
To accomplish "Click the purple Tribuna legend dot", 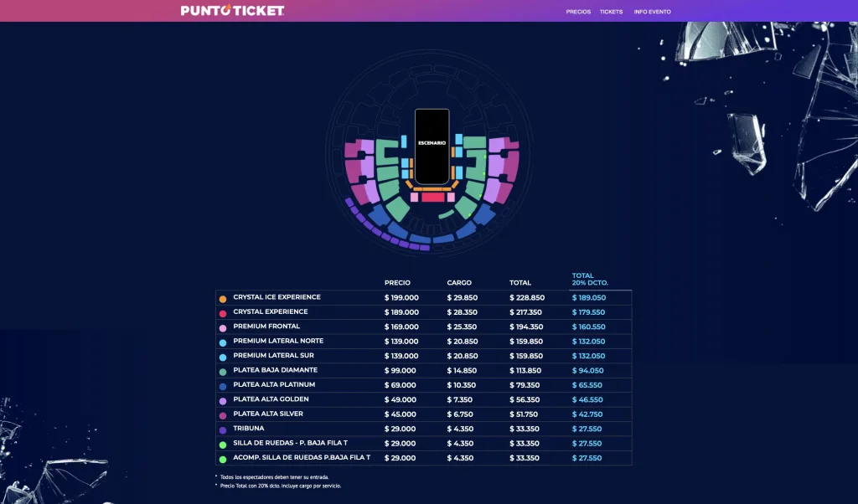I will click(x=223, y=430).
